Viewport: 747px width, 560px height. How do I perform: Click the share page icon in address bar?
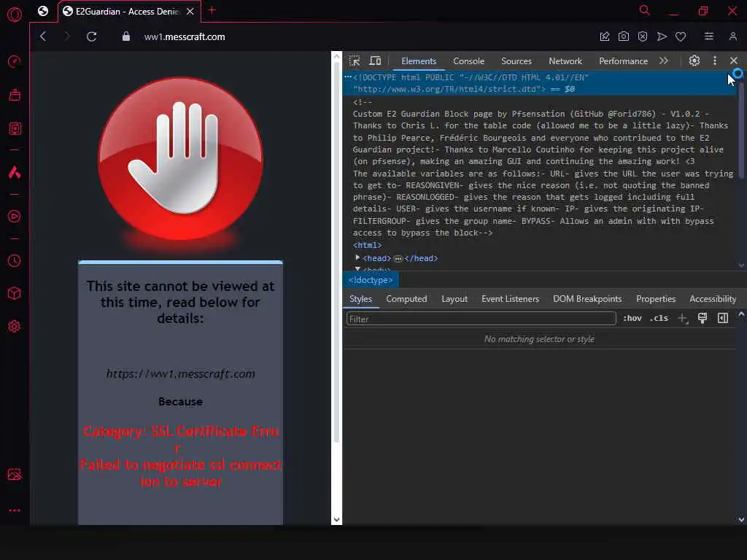click(x=605, y=36)
